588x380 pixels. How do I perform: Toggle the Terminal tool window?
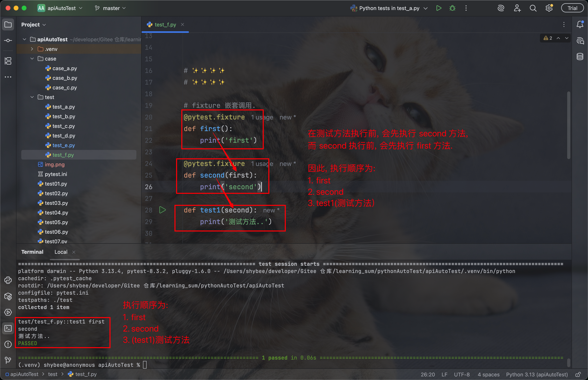coord(8,328)
